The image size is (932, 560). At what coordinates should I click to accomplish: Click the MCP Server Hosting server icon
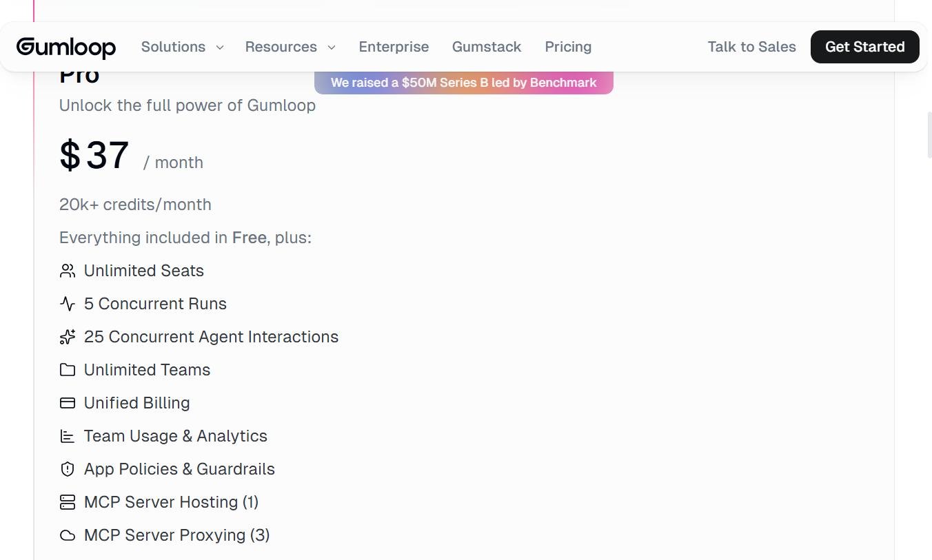tap(68, 502)
